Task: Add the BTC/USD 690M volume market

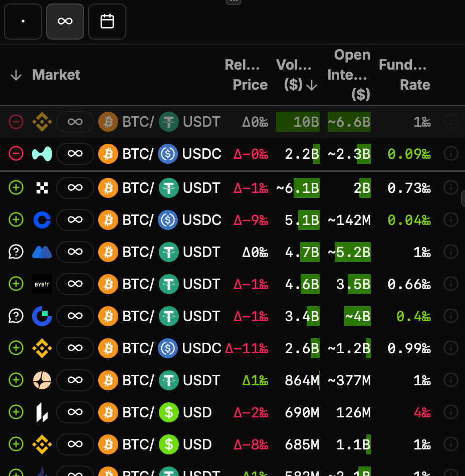Action: (16, 412)
